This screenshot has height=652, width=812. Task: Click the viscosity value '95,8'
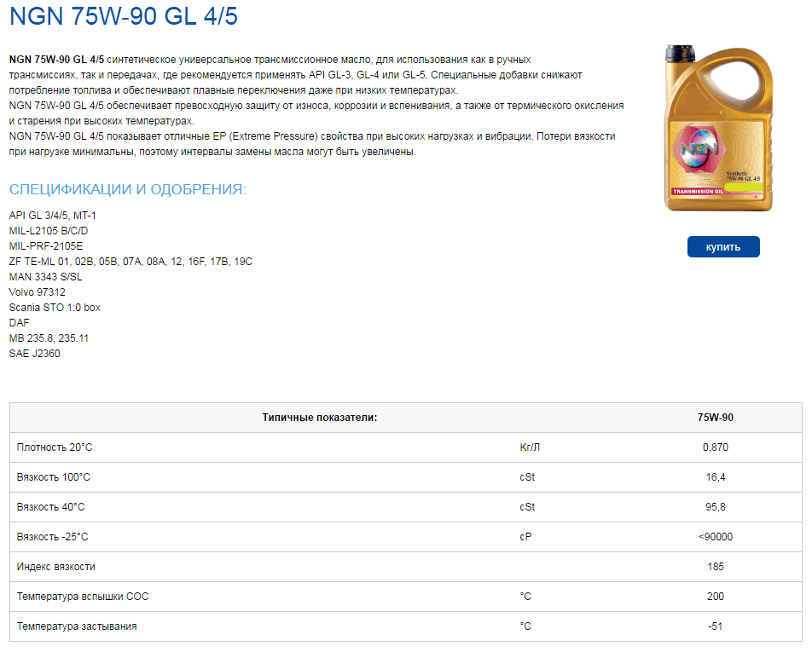(715, 507)
